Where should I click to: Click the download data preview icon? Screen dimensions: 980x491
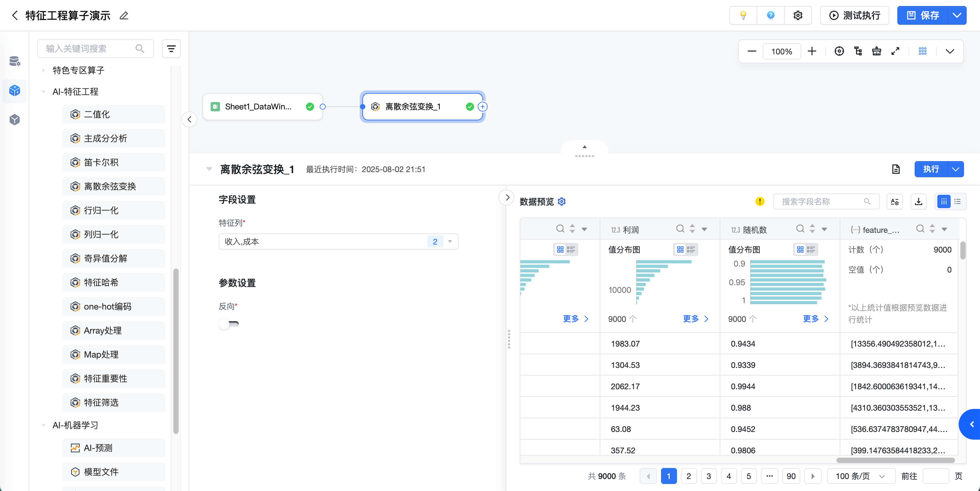click(918, 201)
